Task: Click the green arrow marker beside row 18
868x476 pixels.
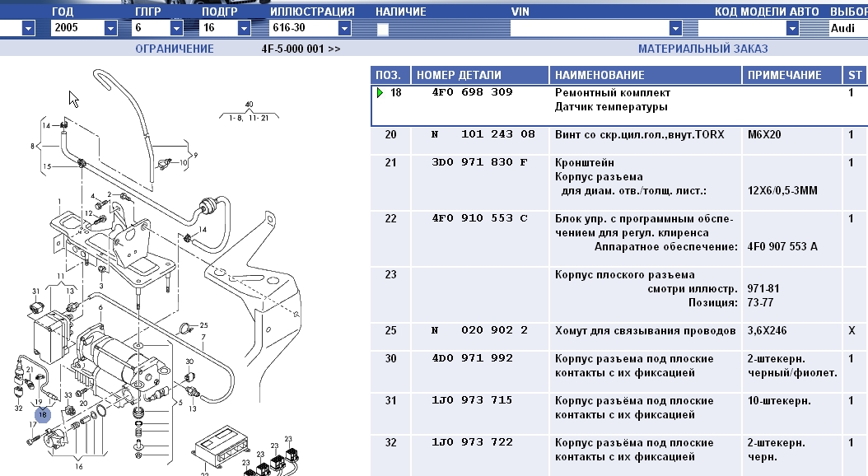Action: coord(380,93)
